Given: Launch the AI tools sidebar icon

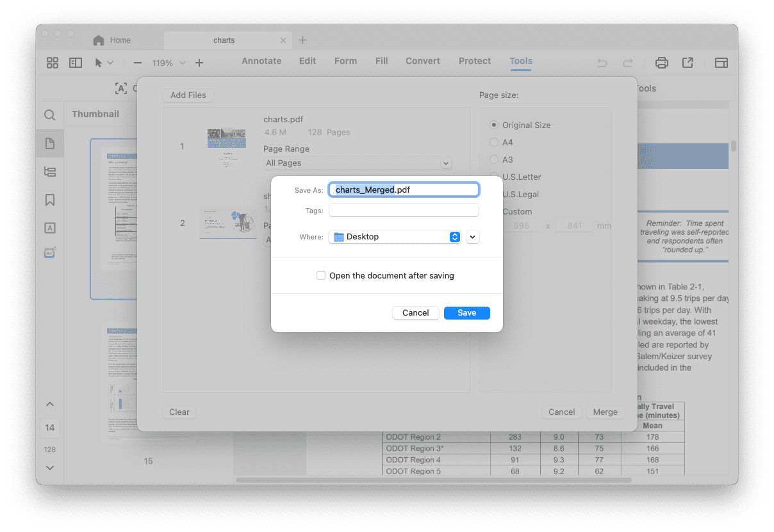Looking at the screenshot, I should [49, 252].
